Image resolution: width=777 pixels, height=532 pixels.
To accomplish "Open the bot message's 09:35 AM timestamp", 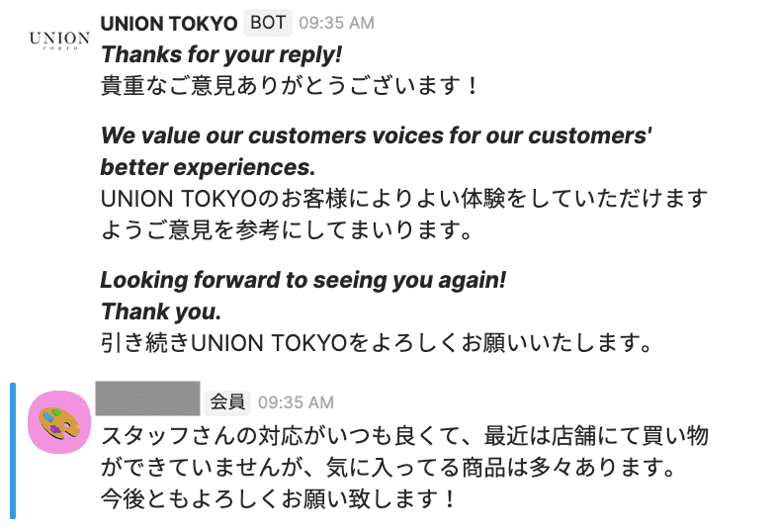I will pos(336,23).
